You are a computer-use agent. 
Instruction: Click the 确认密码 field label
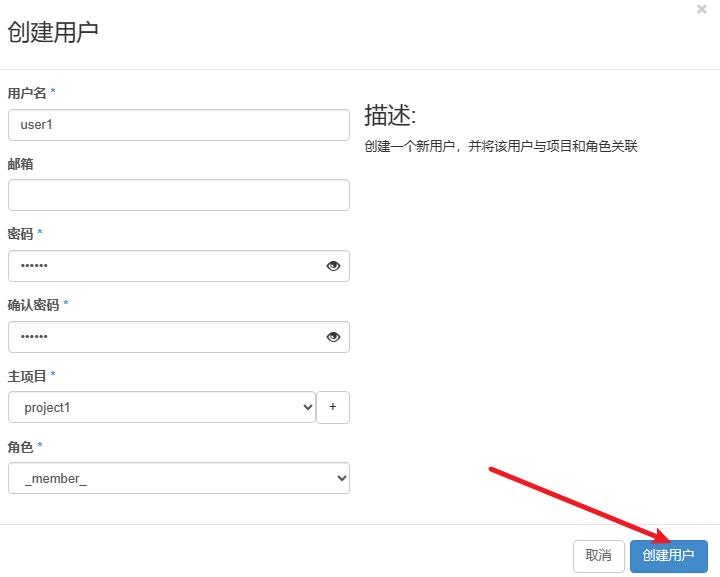point(34,305)
